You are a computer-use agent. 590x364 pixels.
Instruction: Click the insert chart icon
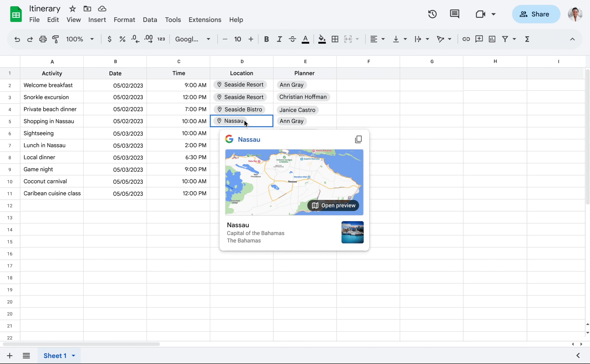pos(492,39)
